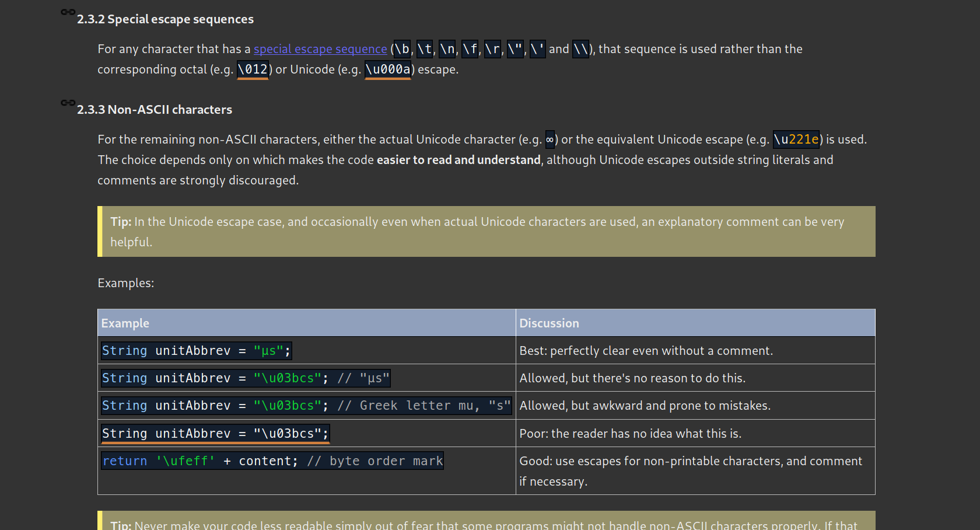
Task: Click the \b escape code snippet
Action: 402,49
